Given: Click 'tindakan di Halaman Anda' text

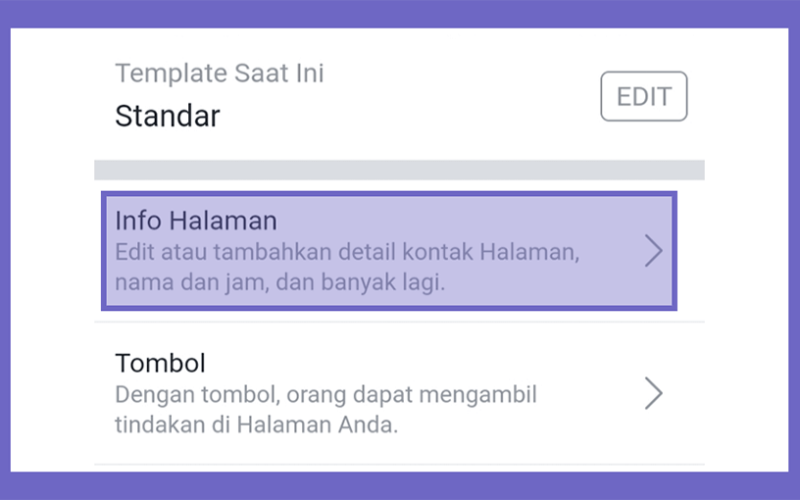Looking at the screenshot, I should (x=256, y=424).
